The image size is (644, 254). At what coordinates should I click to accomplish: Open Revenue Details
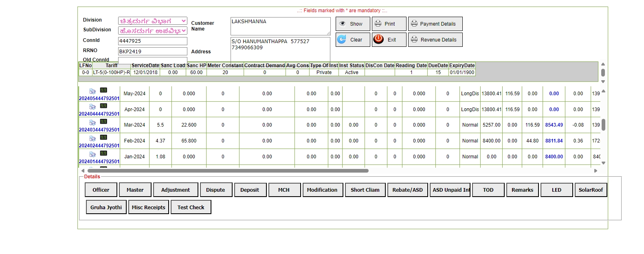[x=435, y=39]
